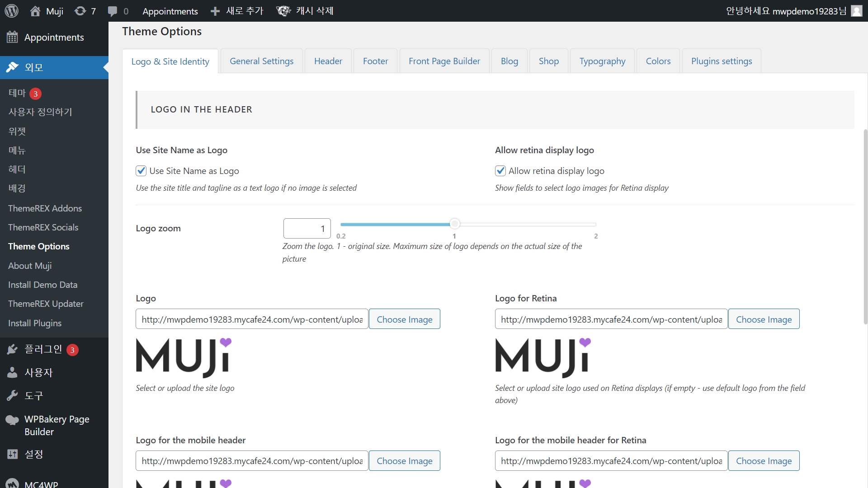The height and width of the screenshot is (488, 868).
Task: Switch to the Footer tab
Action: [x=375, y=61]
